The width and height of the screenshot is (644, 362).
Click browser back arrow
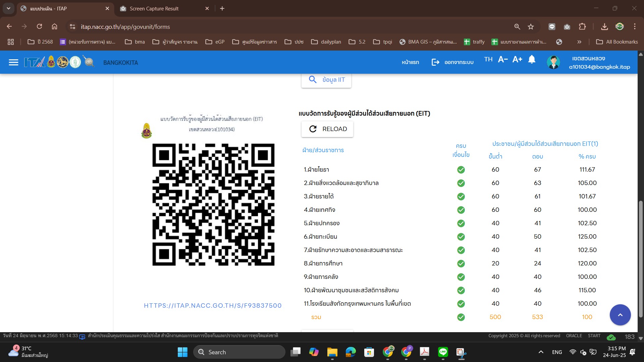click(x=9, y=26)
